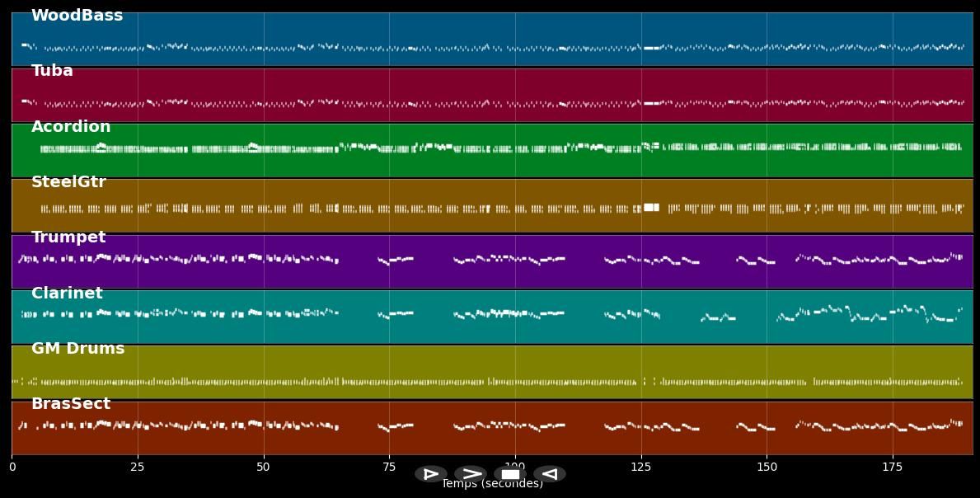Image resolution: width=980 pixels, height=498 pixels.
Task: Click the 75 second tick label
Action: 389,467
